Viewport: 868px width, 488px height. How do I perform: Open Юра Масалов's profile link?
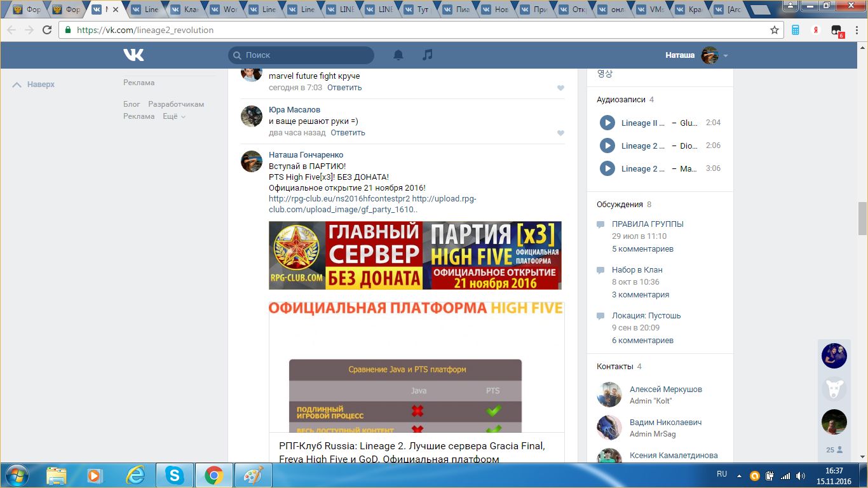tap(294, 110)
